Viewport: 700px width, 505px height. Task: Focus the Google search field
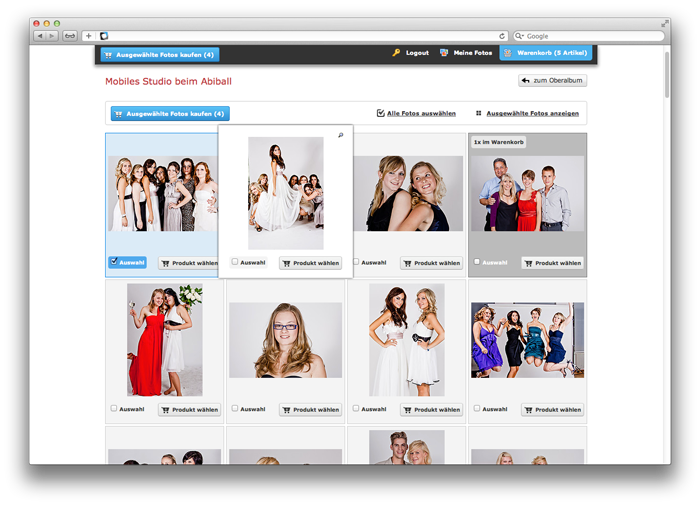pos(589,36)
